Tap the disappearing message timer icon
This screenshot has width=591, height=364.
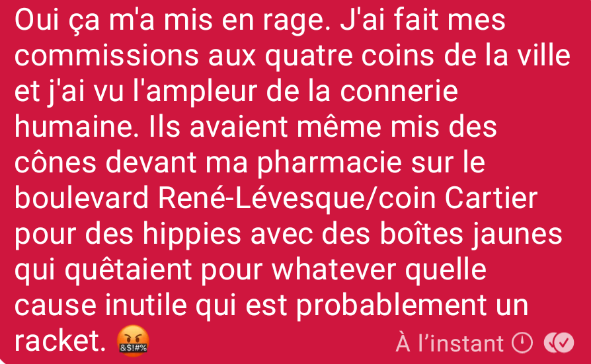pos(522,343)
